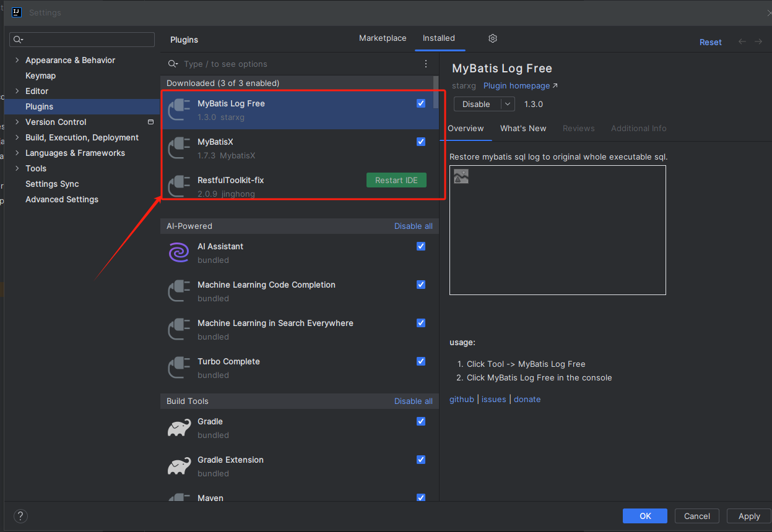Click the Apply button
Viewport: 772px width, 532px height.
click(x=749, y=516)
